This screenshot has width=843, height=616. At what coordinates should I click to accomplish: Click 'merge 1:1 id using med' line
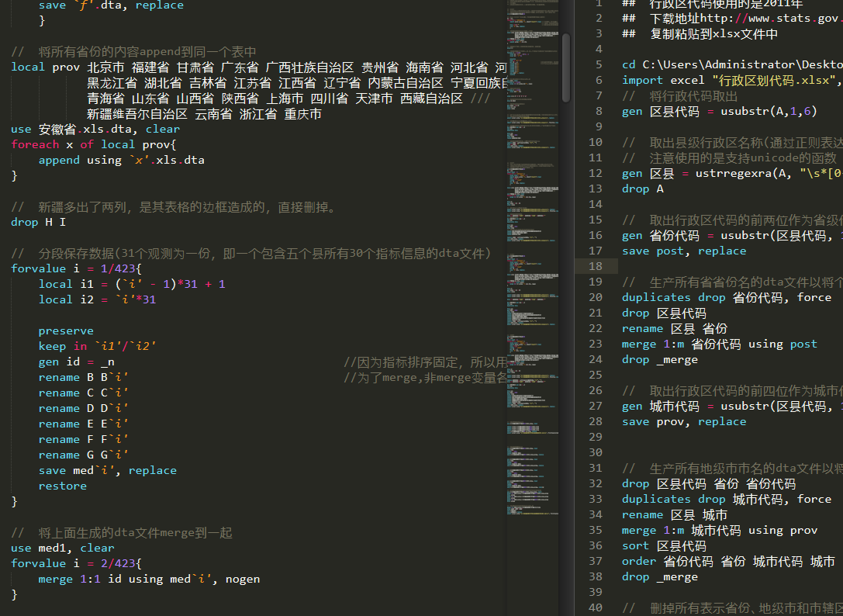[149, 579]
